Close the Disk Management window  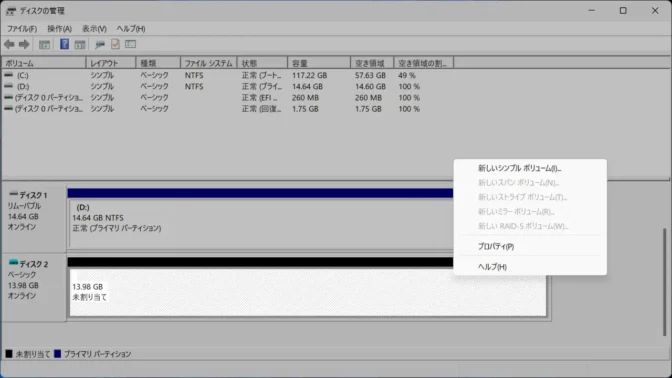coord(655,11)
